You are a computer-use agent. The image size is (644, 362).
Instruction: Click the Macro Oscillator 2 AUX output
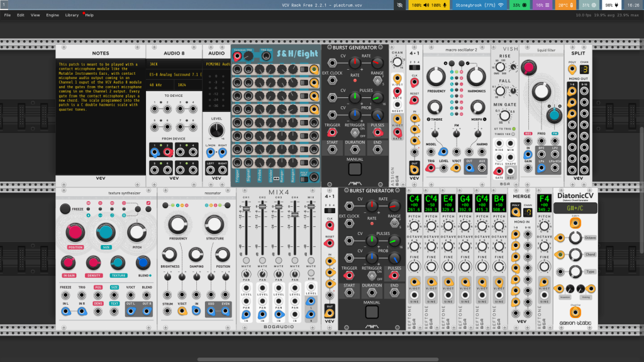click(482, 168)
